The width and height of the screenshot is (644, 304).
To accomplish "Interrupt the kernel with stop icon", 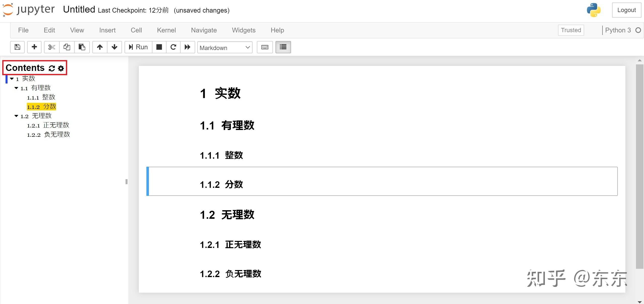I will point(159,47).
